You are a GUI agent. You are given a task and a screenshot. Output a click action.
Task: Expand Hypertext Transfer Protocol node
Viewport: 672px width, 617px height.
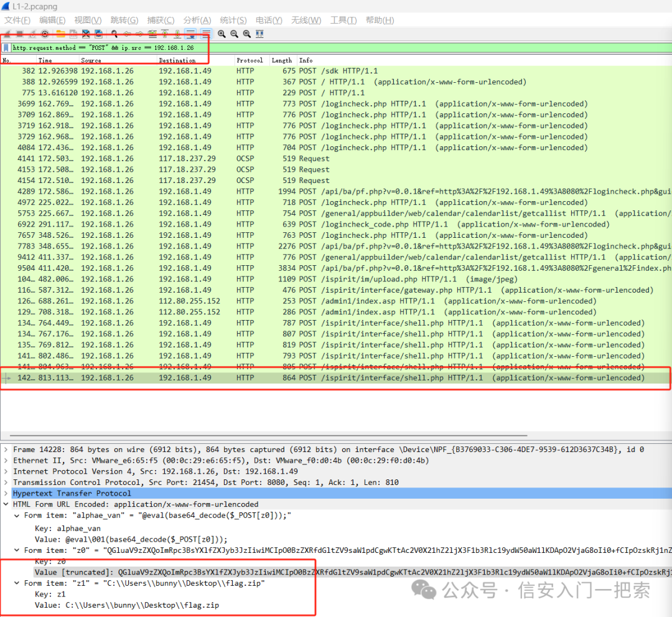pyautogui.click(x=6, y=494)
